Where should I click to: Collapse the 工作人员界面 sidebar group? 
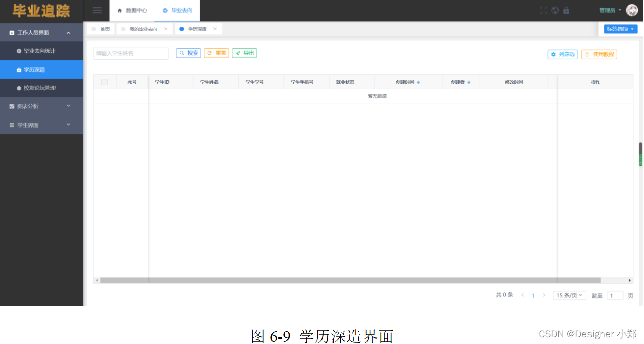click(41, 33)
